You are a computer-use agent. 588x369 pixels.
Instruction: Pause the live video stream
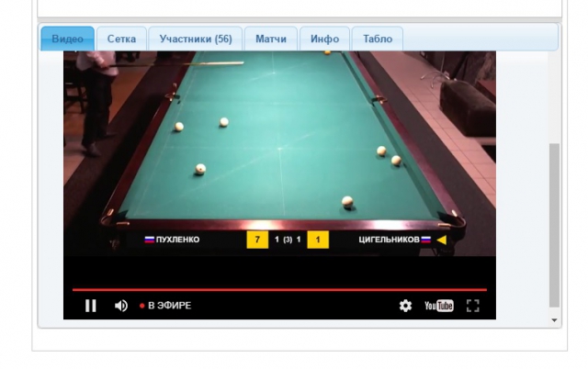pos(90,306)
